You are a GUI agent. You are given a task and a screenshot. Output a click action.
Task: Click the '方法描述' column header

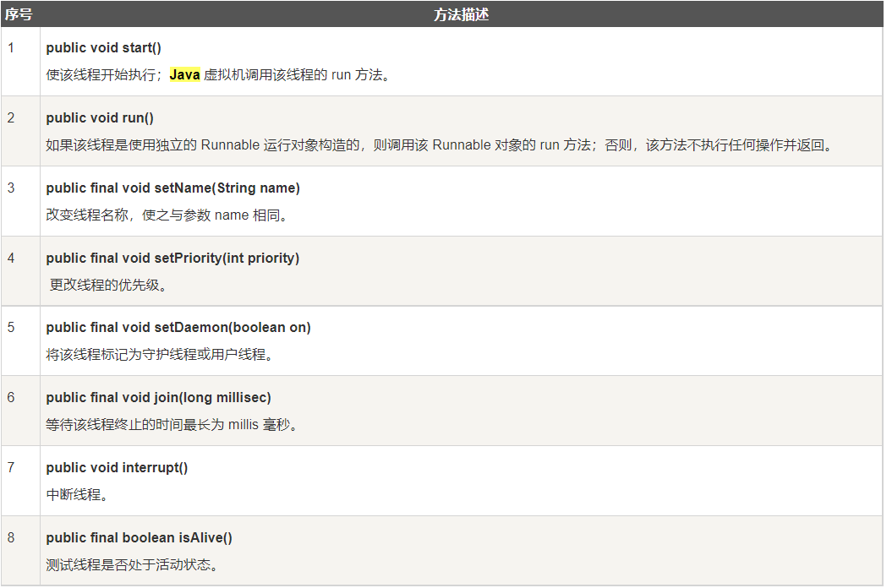pos(461,14)
